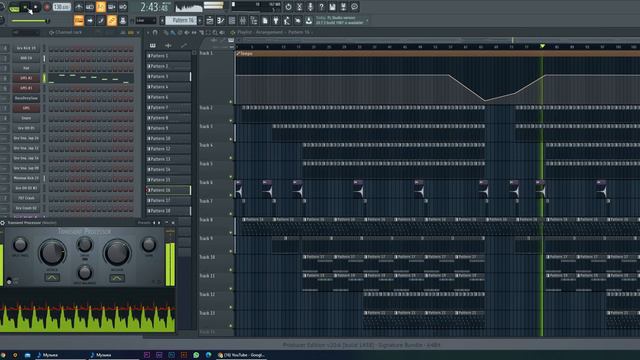The width and height of the screenshot is (640, 360).
Task: Click the curve button under Attack knob
Action: [52, 278]
